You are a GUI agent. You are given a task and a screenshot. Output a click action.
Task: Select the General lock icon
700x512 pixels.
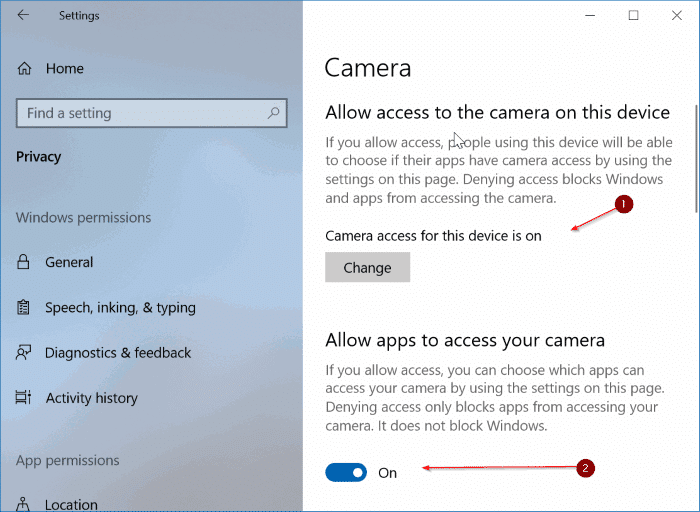tap(23, 262)
